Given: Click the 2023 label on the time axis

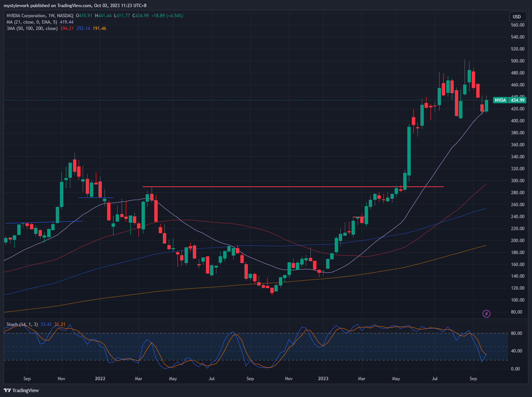Looking at the screenshot, I should click(x=323, y=379).
